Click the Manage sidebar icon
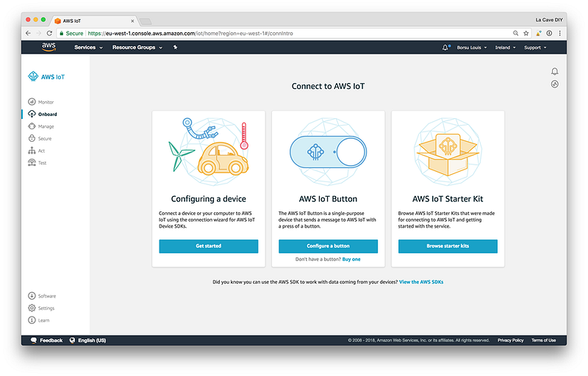This screenshot has width=588, height=376. click(x=32, y=126)
